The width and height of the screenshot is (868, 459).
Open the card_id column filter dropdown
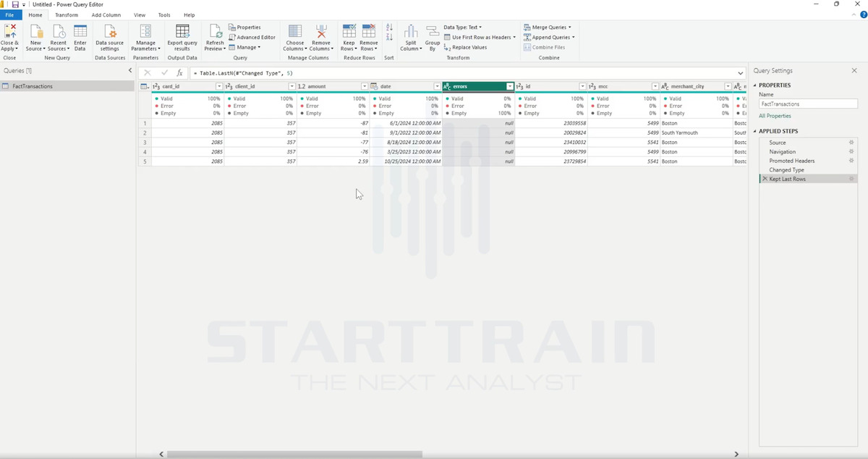pyautogui.click(x=219, y=86)
